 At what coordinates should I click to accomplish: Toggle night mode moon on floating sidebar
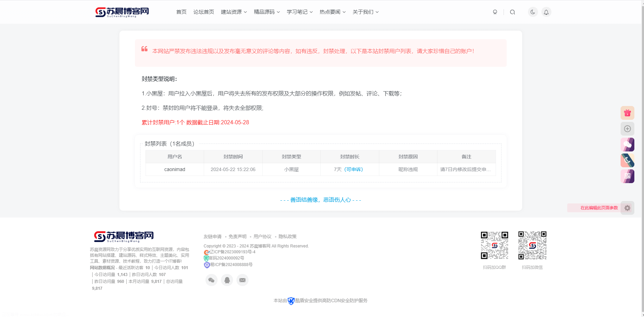pos(627,160)
